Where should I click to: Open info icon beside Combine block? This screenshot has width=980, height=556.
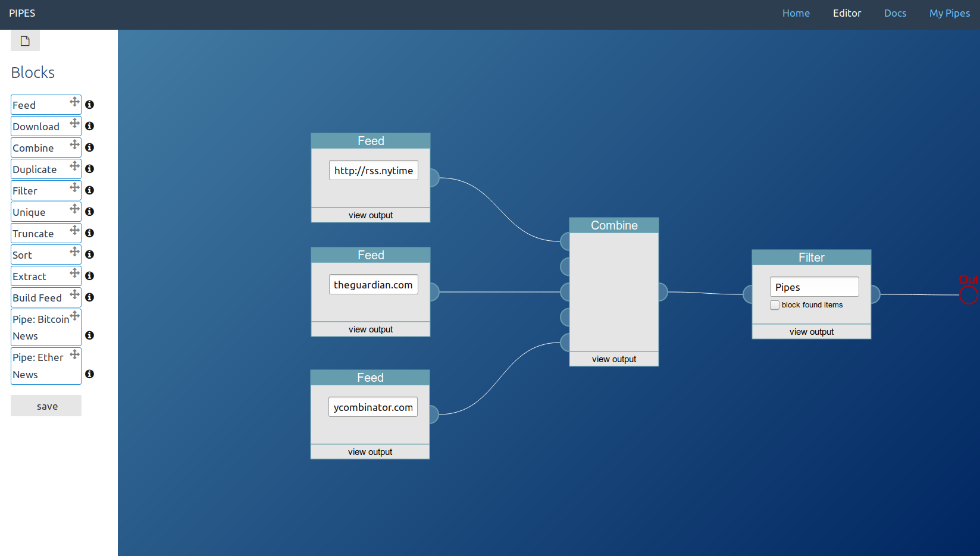pos(89,147)
